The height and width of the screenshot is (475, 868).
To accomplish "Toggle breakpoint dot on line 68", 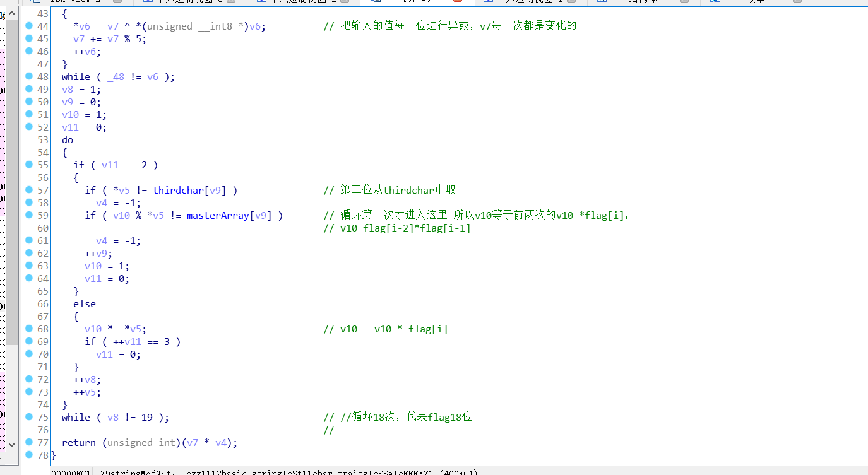I will [29, 329].
